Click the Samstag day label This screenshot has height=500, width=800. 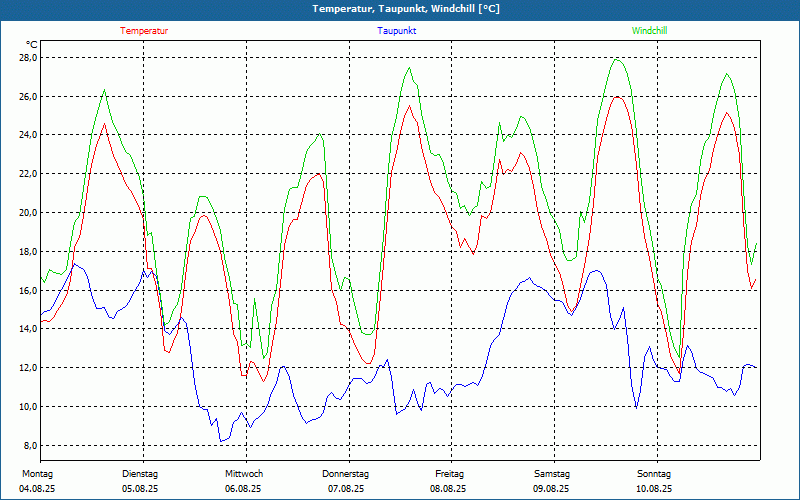point(551,474)
